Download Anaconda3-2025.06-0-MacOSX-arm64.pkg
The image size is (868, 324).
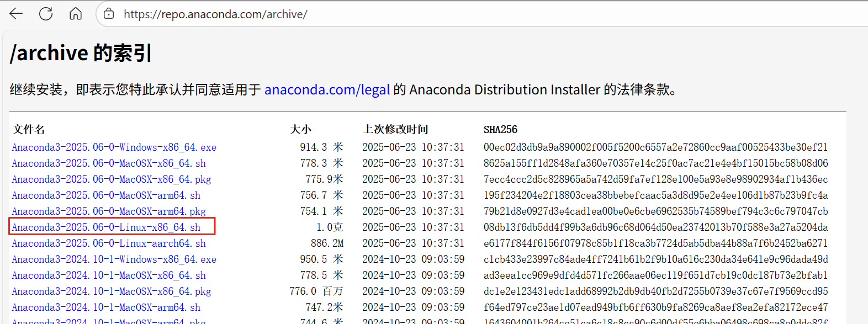[x=109, y=211]
